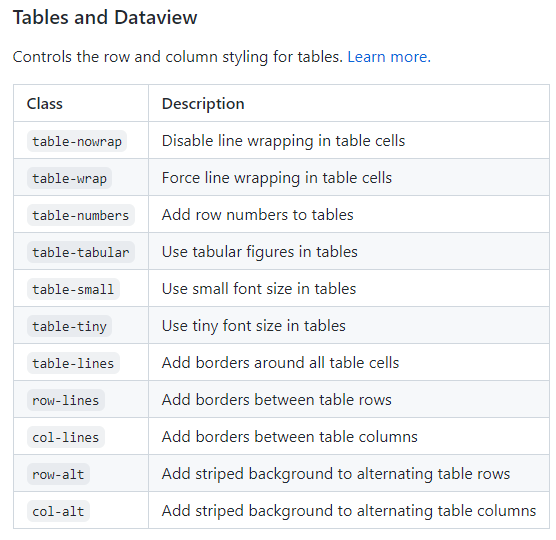The height and width of the screenshot is (540, 556).
Task: Click the table-tabular class code
Action: point(81,252)
